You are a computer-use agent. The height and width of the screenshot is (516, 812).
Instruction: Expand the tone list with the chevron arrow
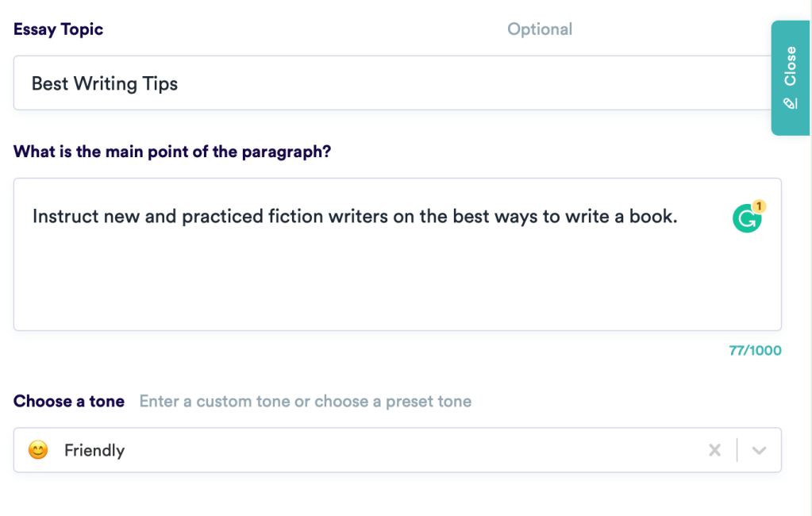pyautogui.click(x=759, y=450)
